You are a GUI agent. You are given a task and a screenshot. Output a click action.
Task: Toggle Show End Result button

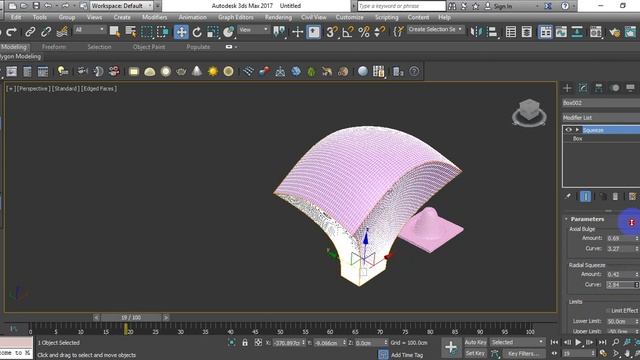click(x=585, y=196)
